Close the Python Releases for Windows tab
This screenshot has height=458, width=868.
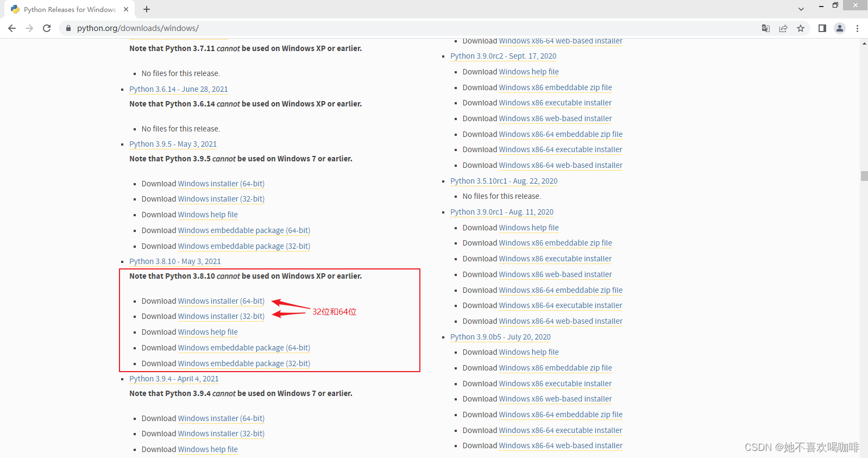click(126, 9)
